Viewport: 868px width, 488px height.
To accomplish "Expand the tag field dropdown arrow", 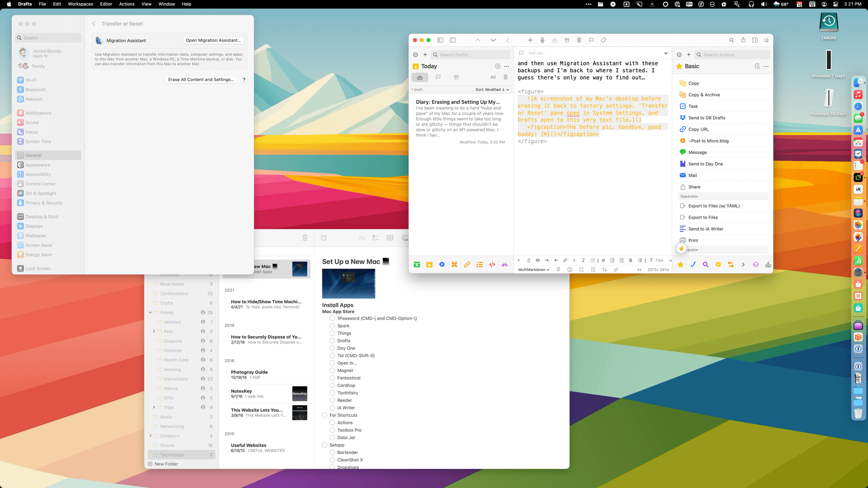I will [666, 53].
